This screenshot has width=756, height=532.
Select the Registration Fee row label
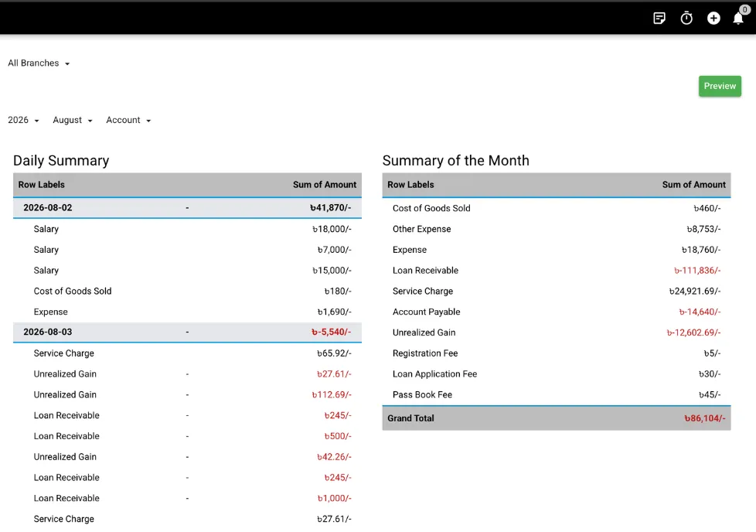click(425, 353)
